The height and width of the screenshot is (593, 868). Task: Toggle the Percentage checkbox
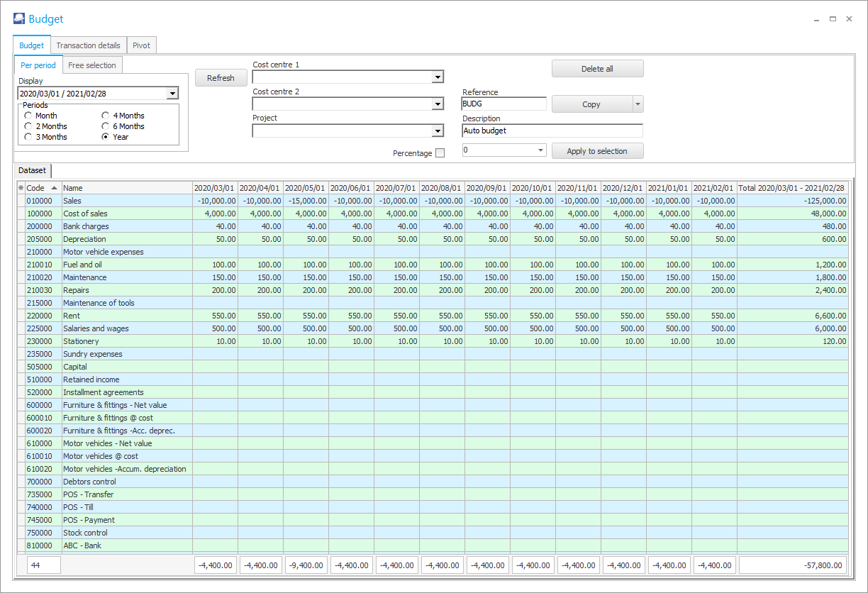click(x=440, y=153)
